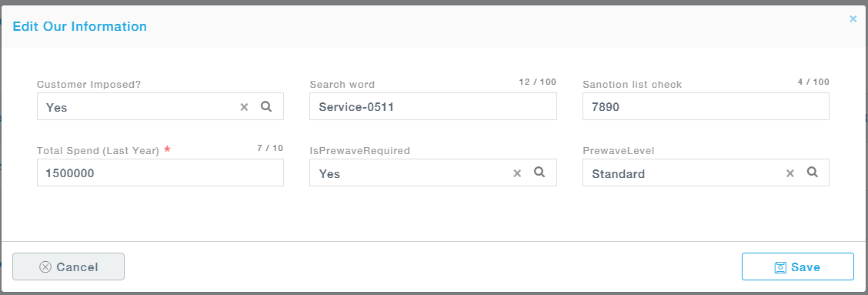
Task: Clear the Customer Imposed? value
Action: (244, 107)
